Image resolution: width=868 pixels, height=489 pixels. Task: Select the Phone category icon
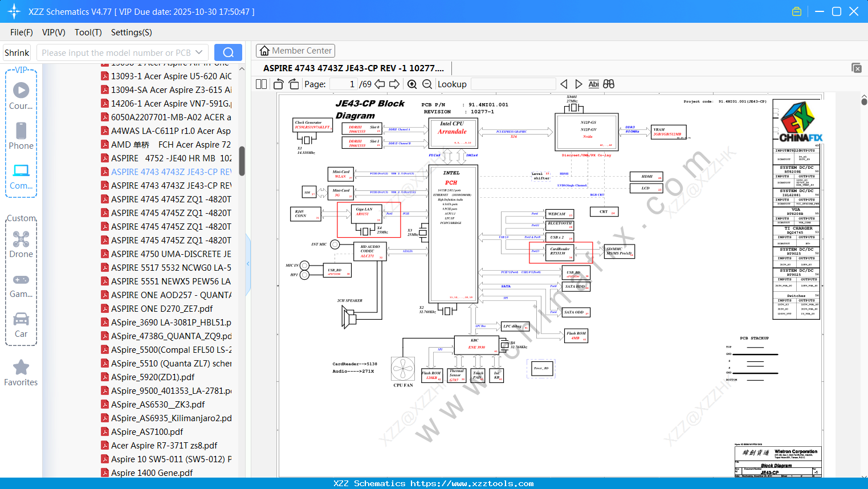coord(21,136)
